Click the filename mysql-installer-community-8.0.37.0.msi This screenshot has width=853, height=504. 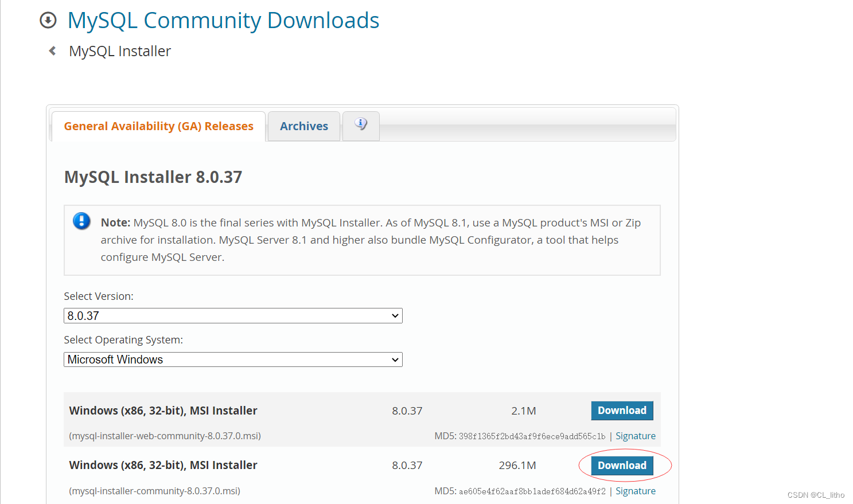[x=155, y=491]
